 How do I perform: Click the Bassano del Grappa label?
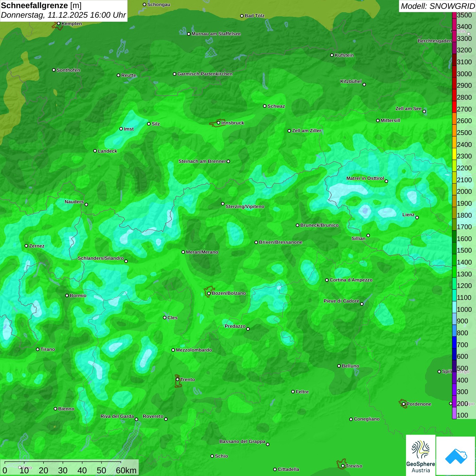pyautogui.click(x=242, y=441)
